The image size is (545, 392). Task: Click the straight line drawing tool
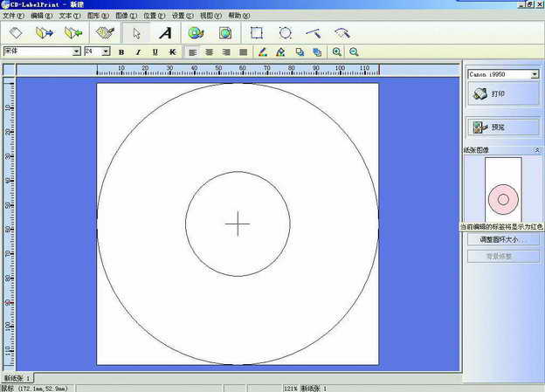pyautogui.click(x=313, y=33)
